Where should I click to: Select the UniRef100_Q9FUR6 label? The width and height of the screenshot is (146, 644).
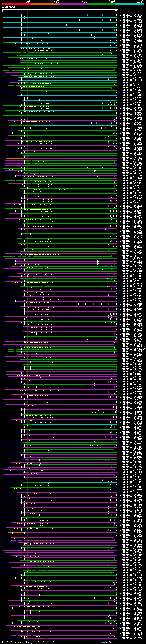[x=131, y=55]
